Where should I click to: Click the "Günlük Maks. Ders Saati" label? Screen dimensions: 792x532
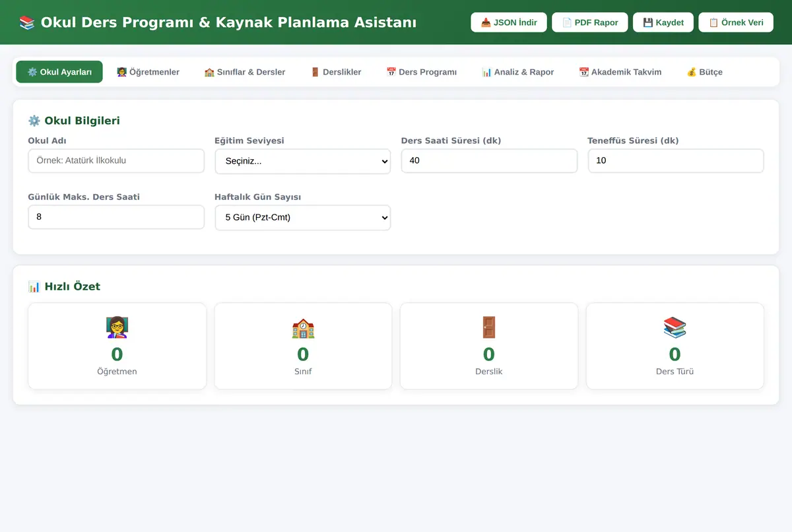pos(84,197)
